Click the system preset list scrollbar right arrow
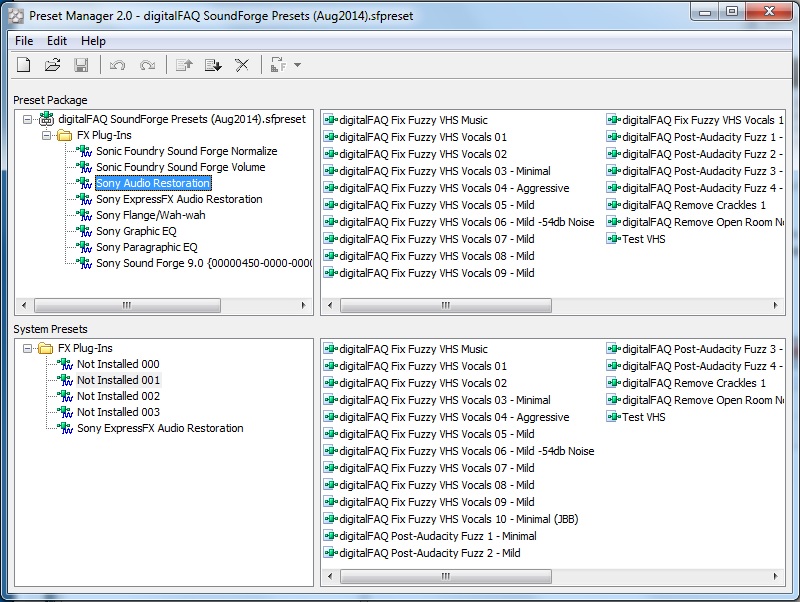 tap(776, 576)
